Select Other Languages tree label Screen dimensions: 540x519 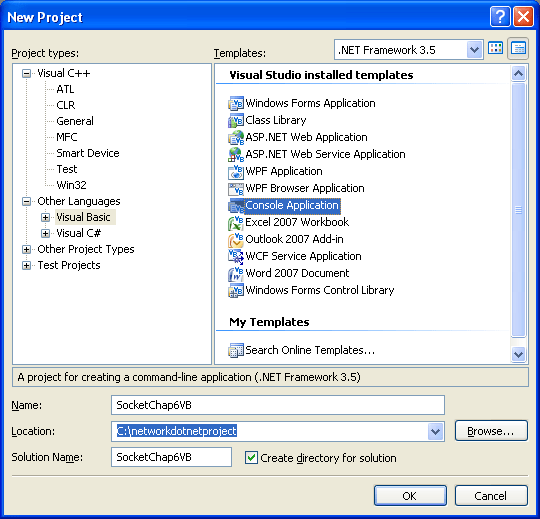79,201
